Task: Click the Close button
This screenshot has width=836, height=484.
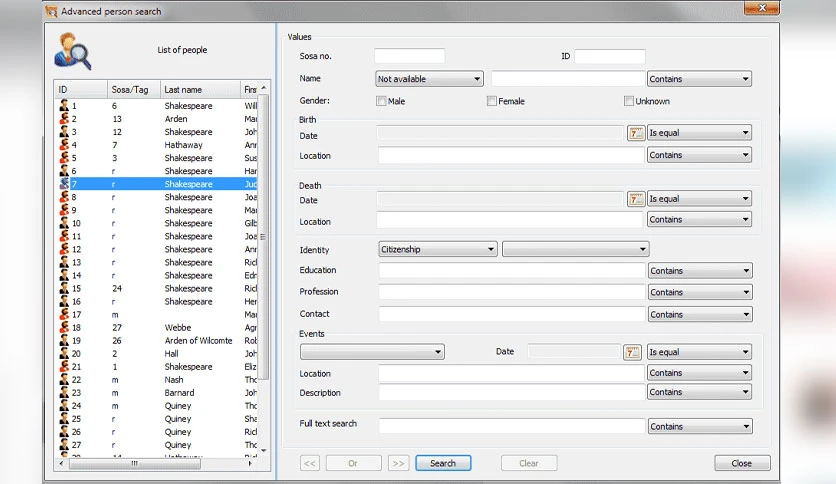Action: pos(742,463)
